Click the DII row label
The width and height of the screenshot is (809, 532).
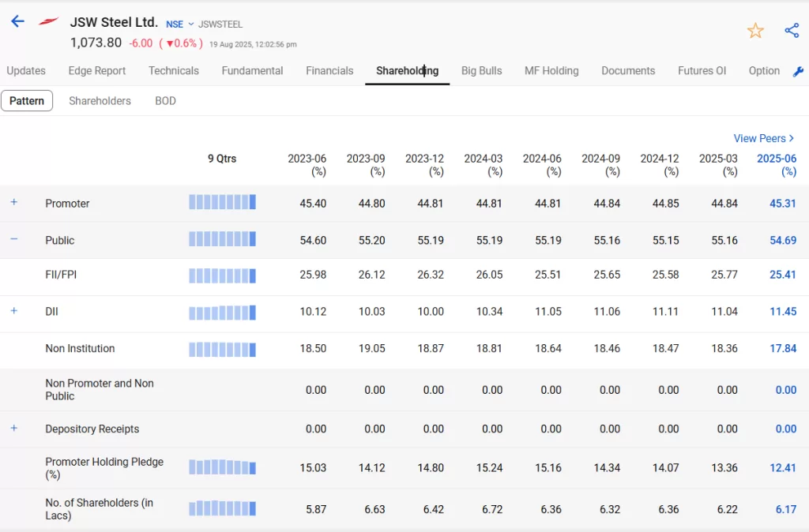tap(51, 311)
